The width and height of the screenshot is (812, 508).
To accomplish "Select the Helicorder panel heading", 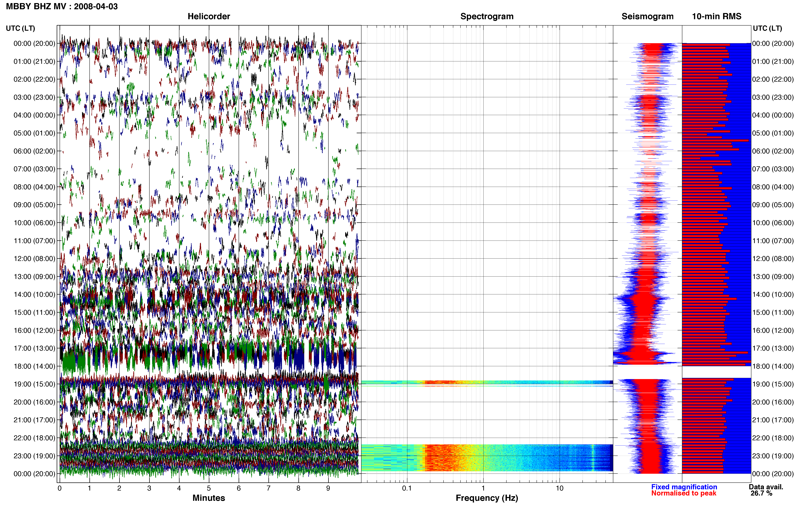I will pos(208,16).
